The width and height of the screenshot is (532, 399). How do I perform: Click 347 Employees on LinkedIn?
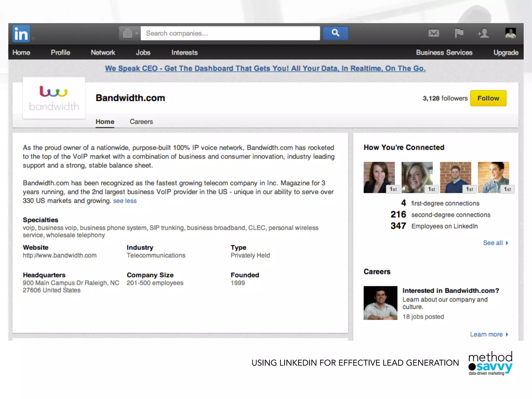coord(434,226)
